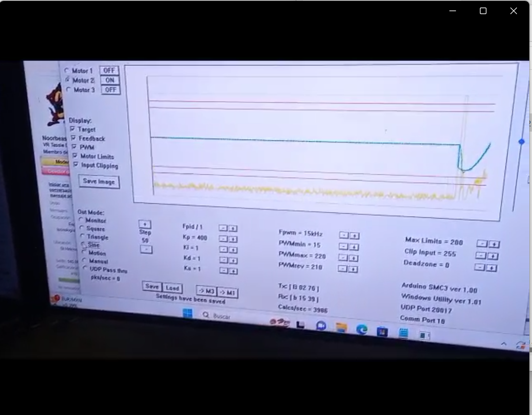Increase Kp with the plus button
Viewport: 532px width, 415px height.
(233, 239)
